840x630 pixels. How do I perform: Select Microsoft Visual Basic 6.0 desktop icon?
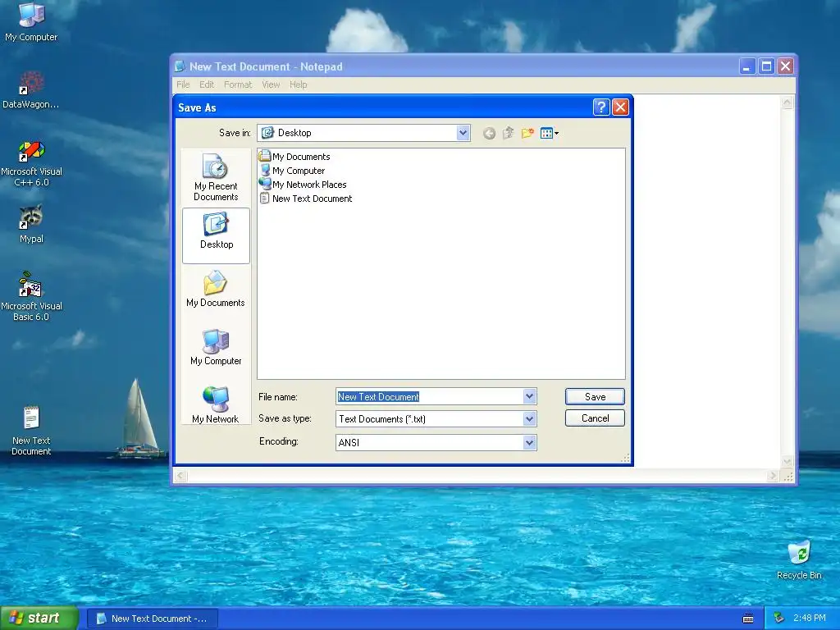click(31, 296)
